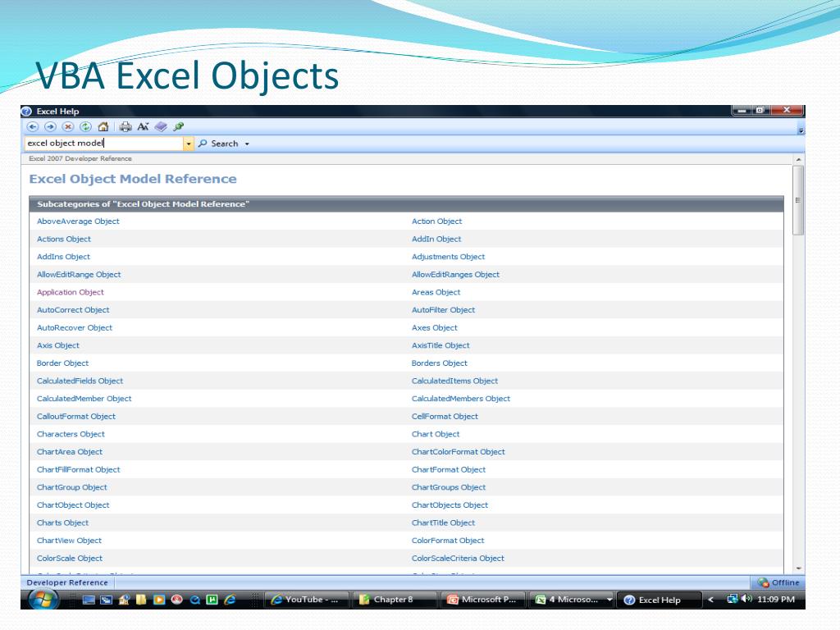Stop loading the help page
Image resolution: width=840 pixels, height=630 pixels.
click(68, 127)
